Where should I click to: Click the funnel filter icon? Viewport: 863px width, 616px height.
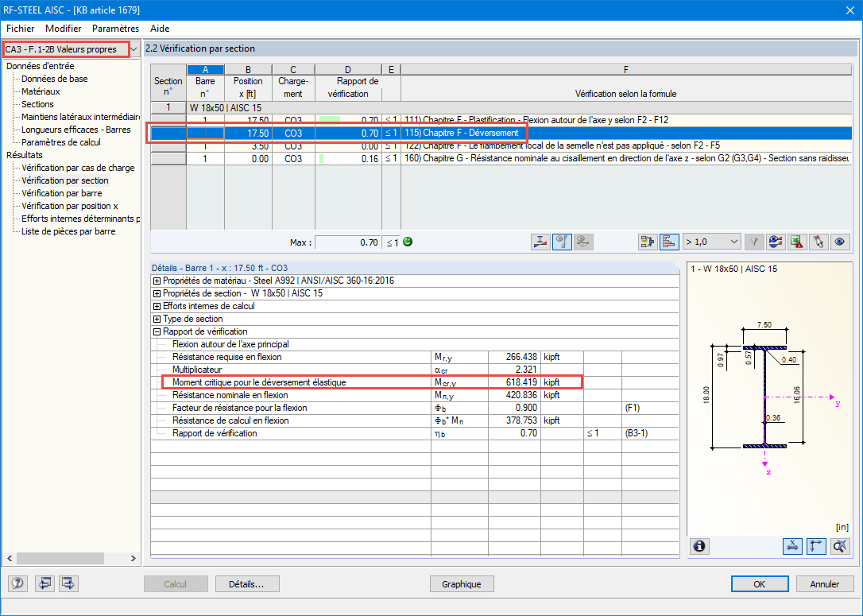(754, 242)
